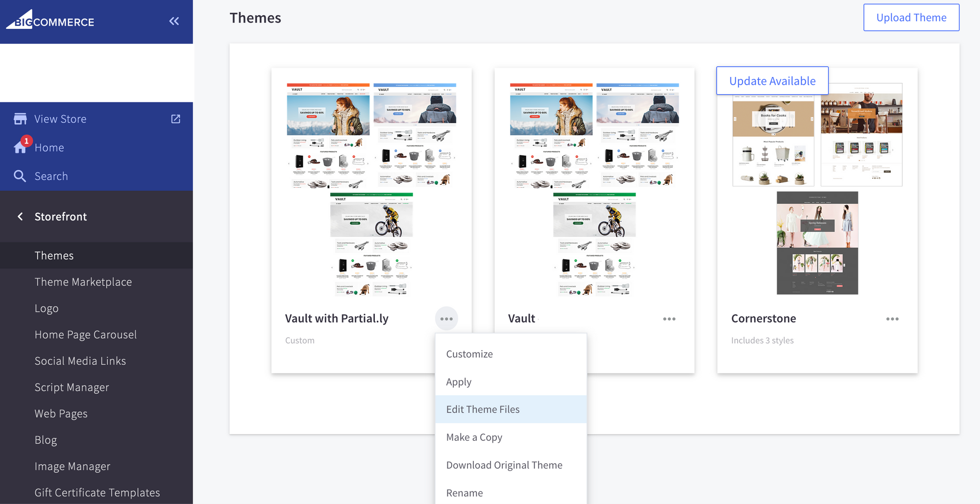The image size is (980, 504).
Task: Open Blog settings
Action: [46, 440]
